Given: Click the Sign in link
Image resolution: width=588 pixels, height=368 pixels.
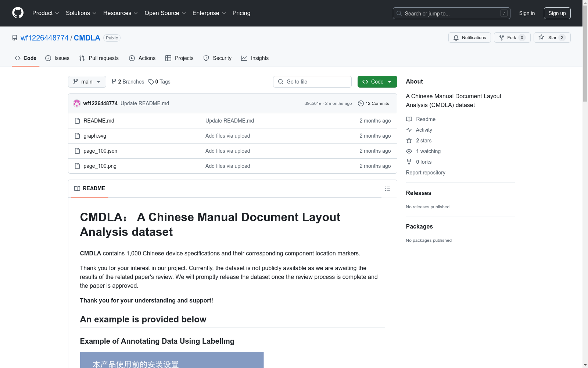Looking at the screenshot, I should click(x=527, y=13).
